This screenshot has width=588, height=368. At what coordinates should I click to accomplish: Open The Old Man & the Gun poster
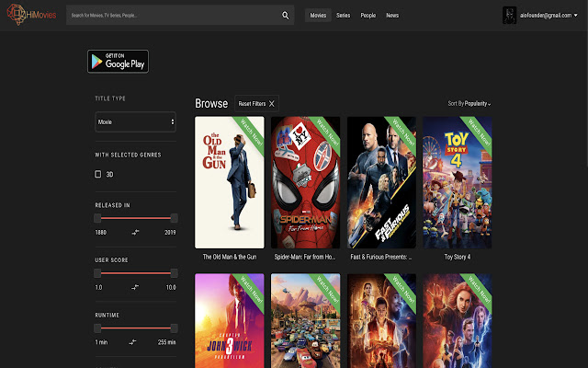[230, 182]
